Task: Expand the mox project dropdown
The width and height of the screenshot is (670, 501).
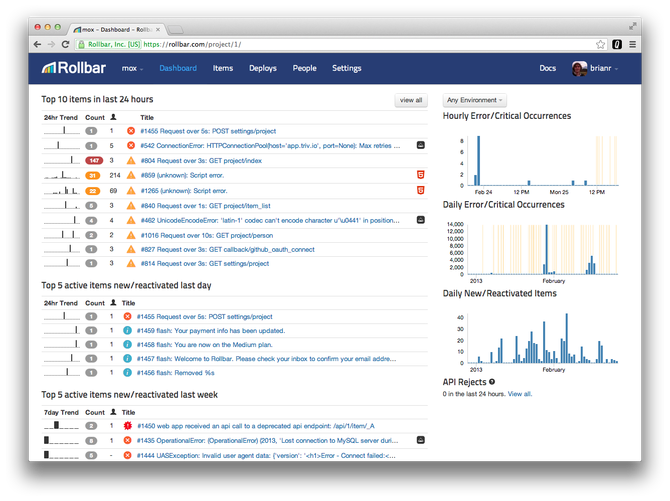Action: tap(133, 68)
